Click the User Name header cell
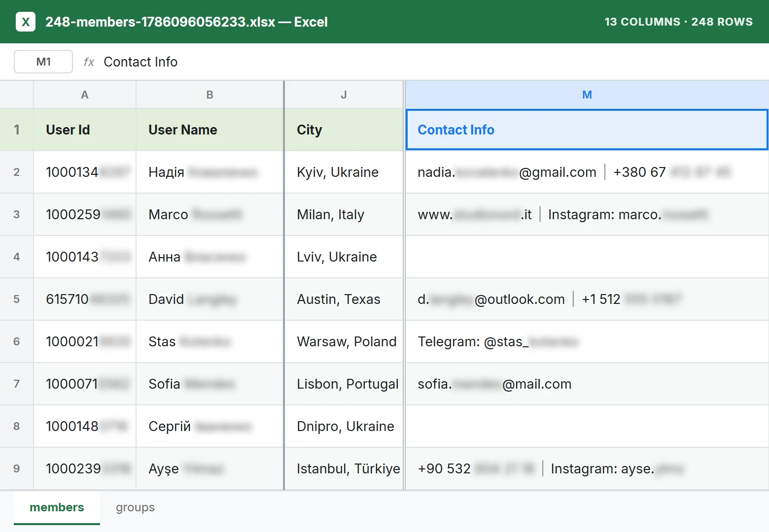769x532 pixels. pyautogui.click(x=210, y=130)
